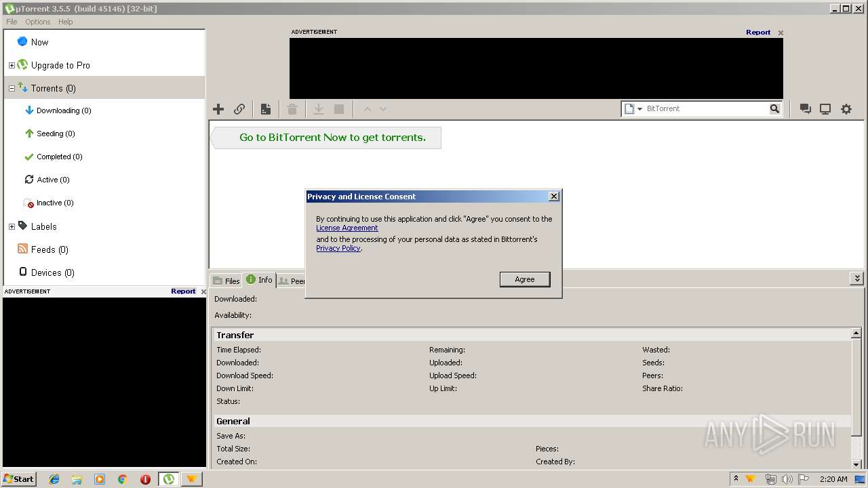The width and height of the screenshot is (868, 488).
Task: Select Labels in the sidebar
Action: point(104,226)
